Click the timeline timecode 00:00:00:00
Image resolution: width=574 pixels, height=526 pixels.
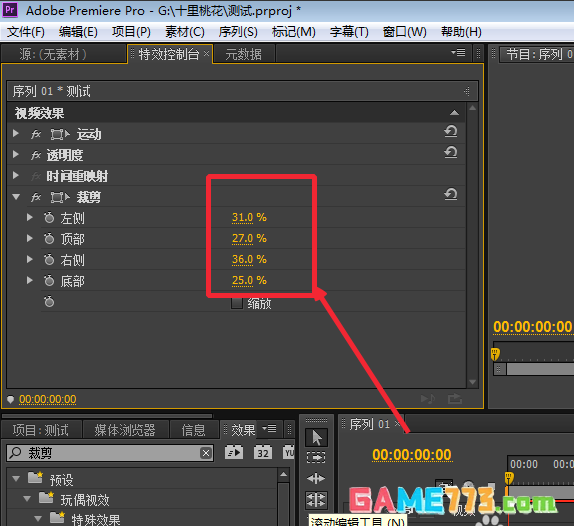412,455
